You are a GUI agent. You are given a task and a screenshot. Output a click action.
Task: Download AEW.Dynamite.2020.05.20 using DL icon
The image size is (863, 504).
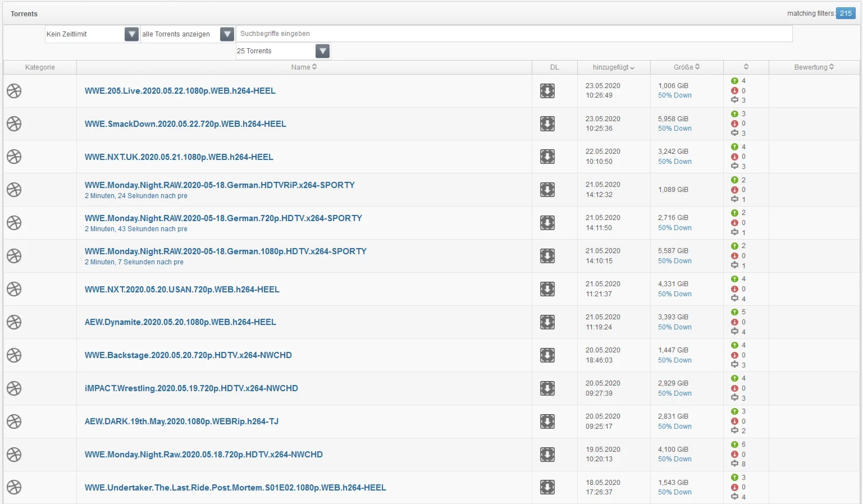(x=547, y=322)
